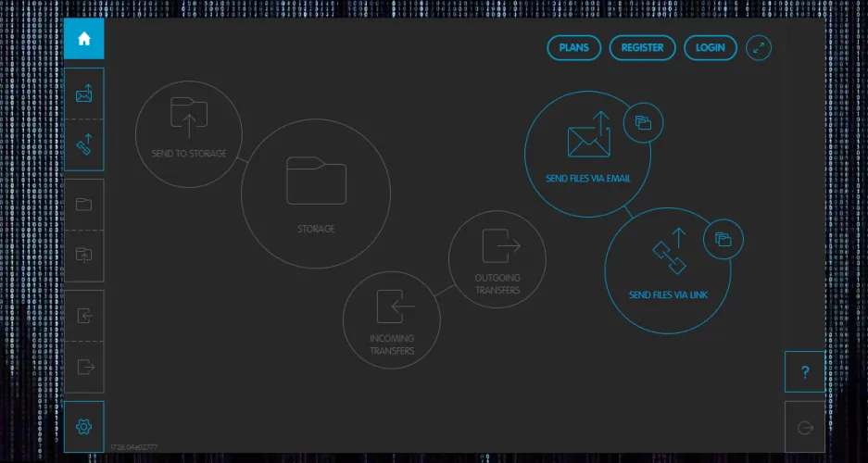Viewport: 868px width, 463px height.
Task: Click the REGISTER button
Action: 642,48
